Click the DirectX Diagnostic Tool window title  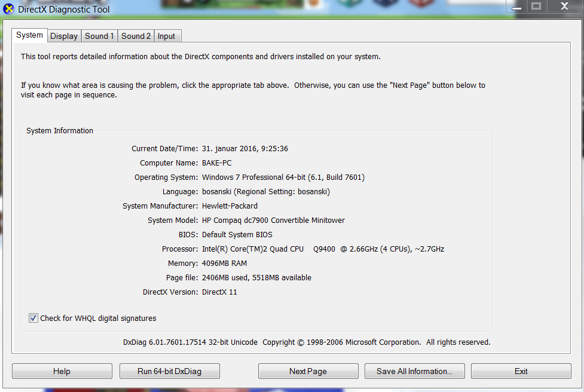coord(64,10)
